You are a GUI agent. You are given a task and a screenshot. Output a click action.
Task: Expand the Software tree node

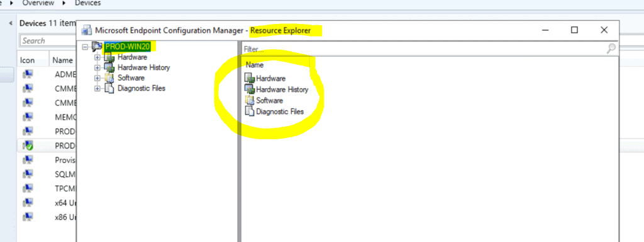click(x=97, y=78)
